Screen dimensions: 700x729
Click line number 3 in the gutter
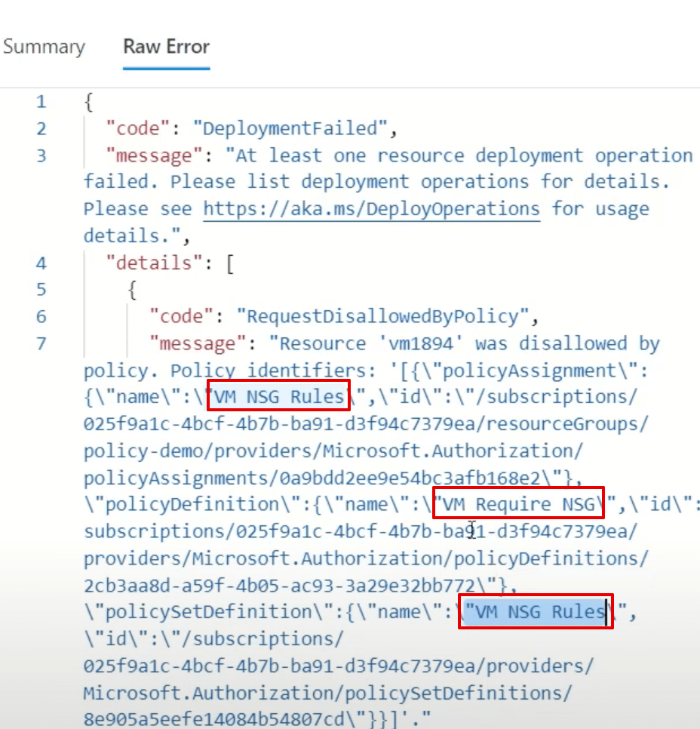41,156
